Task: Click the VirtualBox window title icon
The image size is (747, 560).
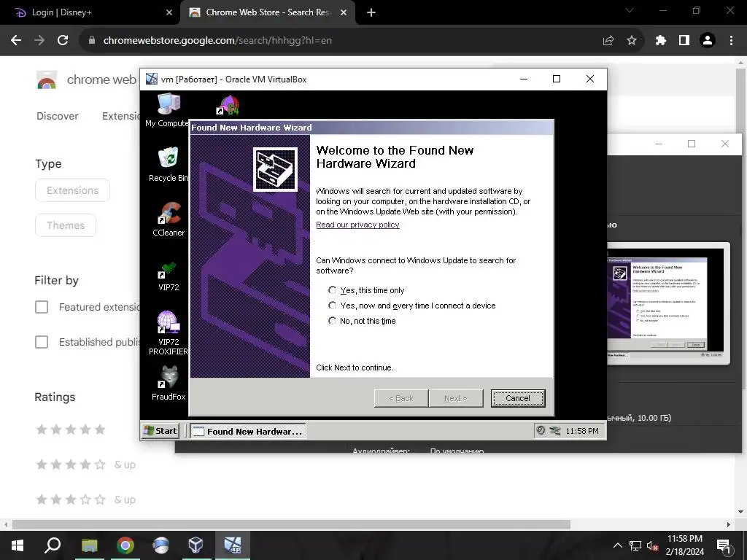Action: [x=152, y=79]
